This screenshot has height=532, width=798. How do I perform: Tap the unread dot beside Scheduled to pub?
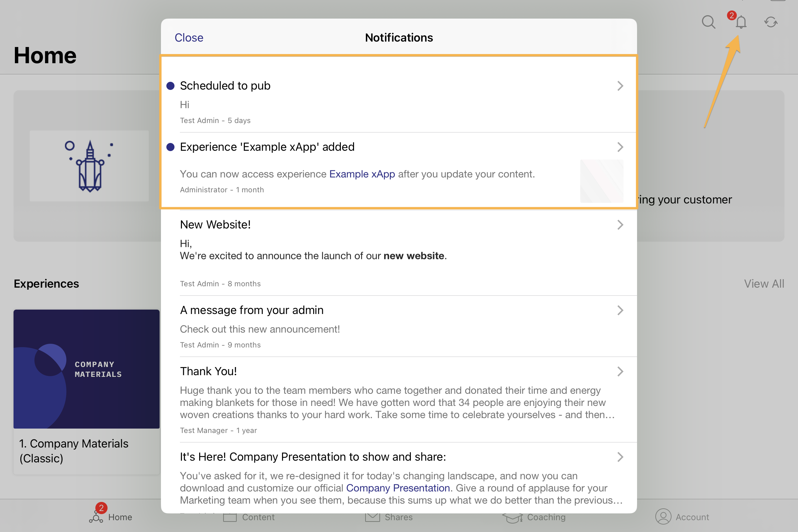(x=170, y=86)
